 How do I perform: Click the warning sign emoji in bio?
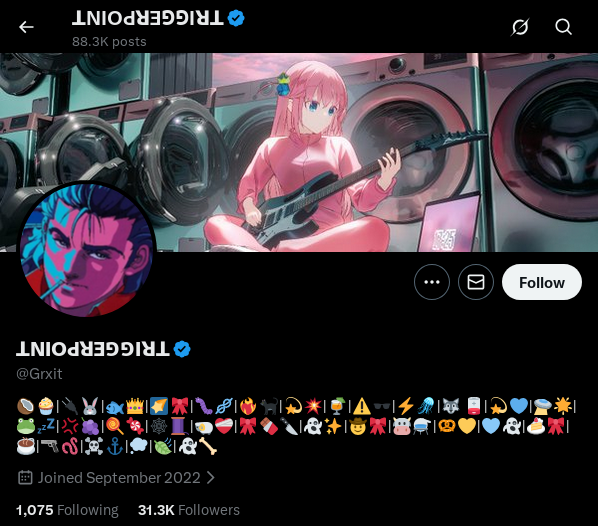pos(361,406)
